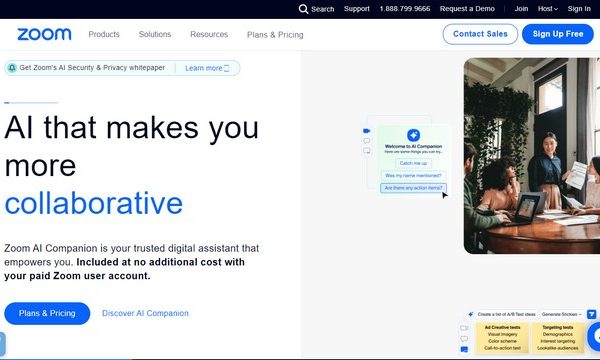Click the external link icon beside Learn more
The height and width of the screenshot is (360, 600).
(227, 68)
